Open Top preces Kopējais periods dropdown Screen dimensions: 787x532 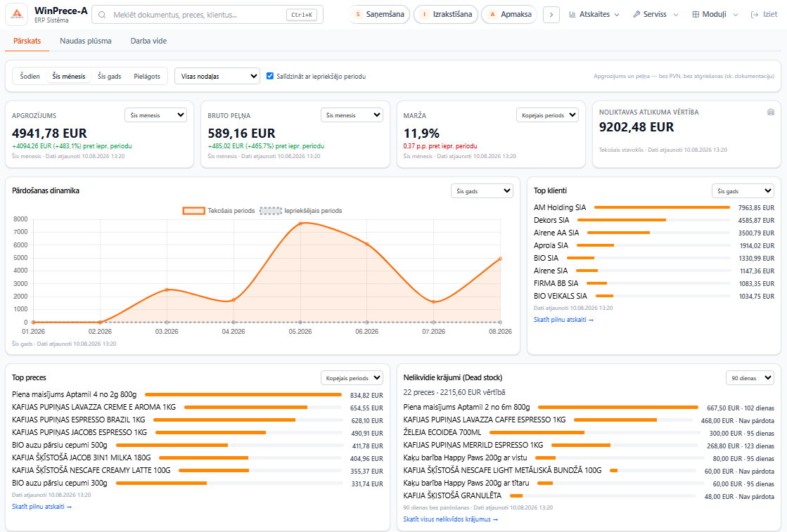(x=352, y=377)
